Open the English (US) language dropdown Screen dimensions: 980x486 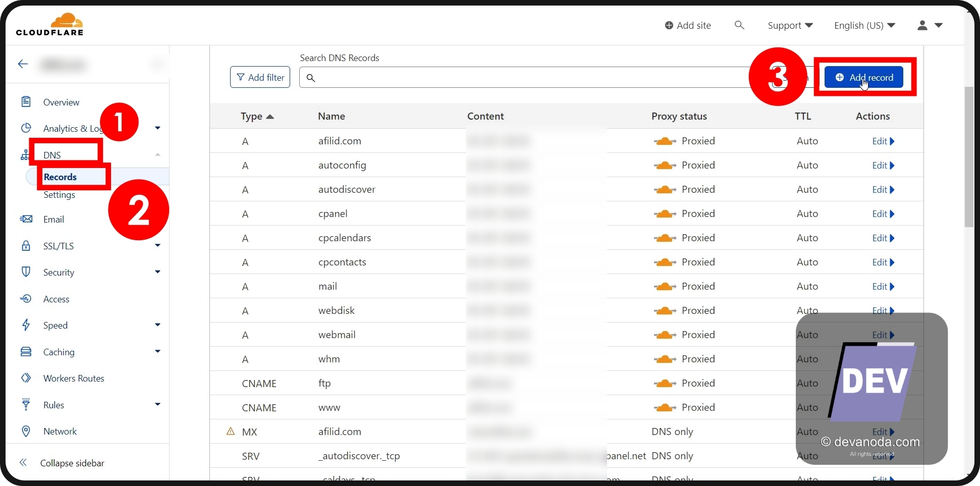[864, 25]
